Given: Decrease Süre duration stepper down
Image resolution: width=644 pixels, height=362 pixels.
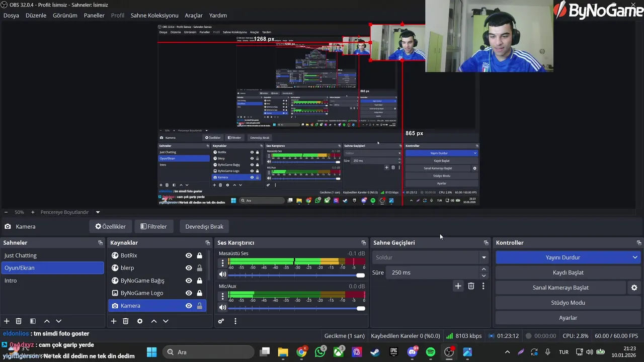Looking at the screenshot, I should (484, 276).
